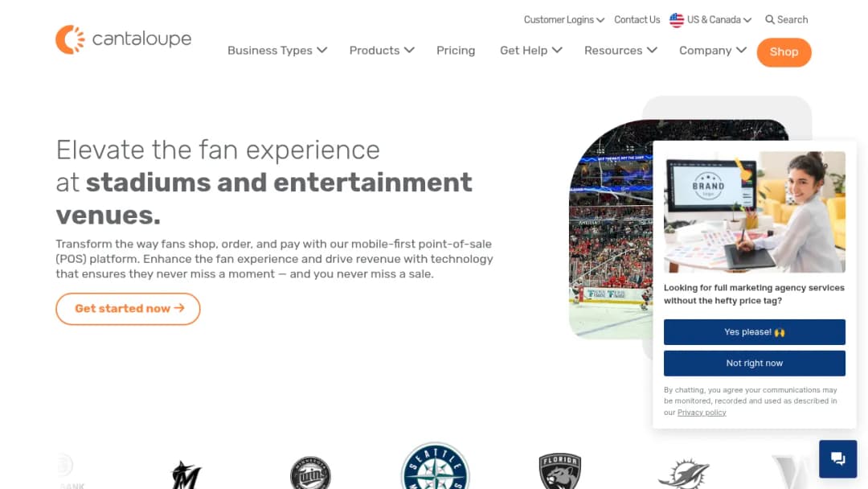The width and height of the screenshot is (868, 489).
Task: Click the Miami Marlins logo
Action: coord(186,475)
